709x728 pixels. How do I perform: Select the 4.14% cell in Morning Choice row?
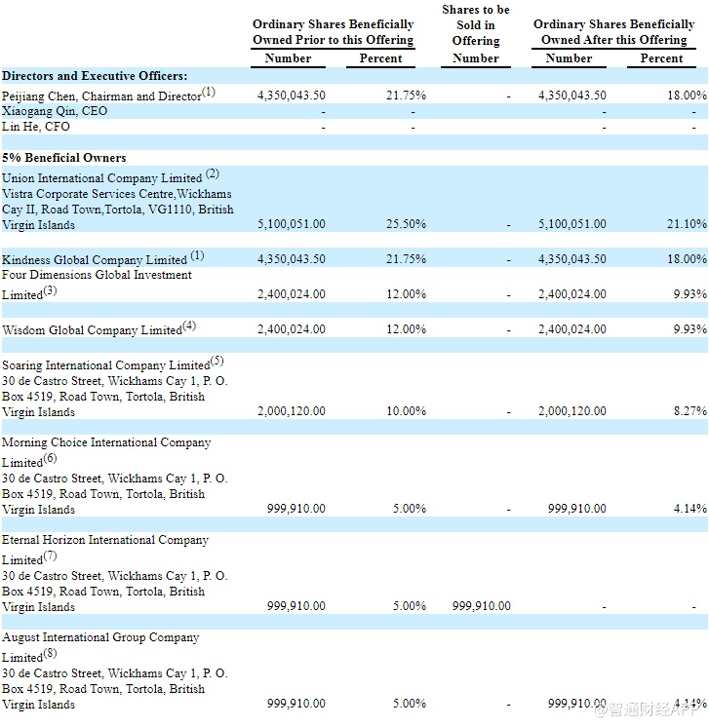click(689, 509)
